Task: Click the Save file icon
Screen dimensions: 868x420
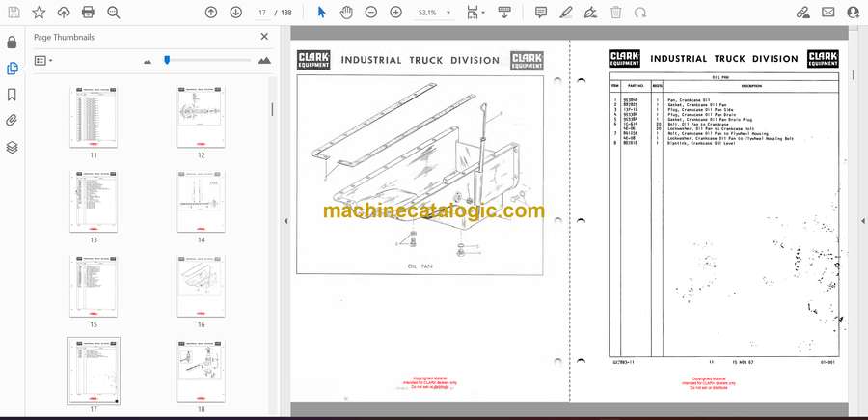Action: [x=14, y=13]
